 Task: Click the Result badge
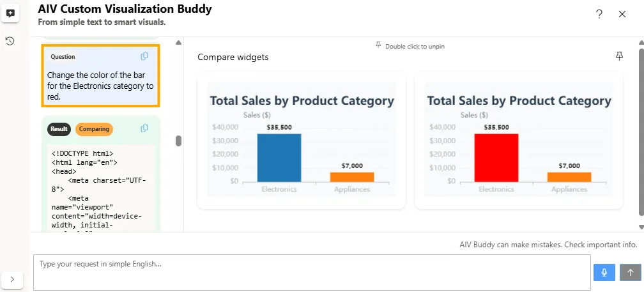tap(59, 129)
